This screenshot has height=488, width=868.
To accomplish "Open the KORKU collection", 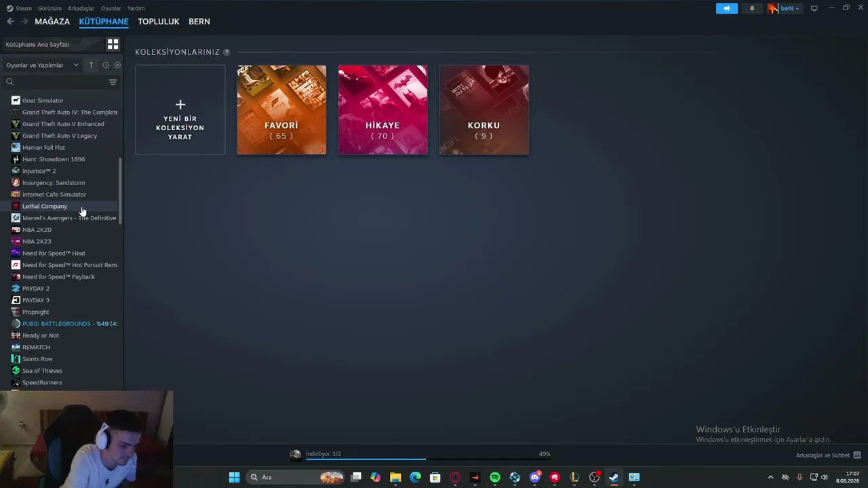I will (484, 110).
